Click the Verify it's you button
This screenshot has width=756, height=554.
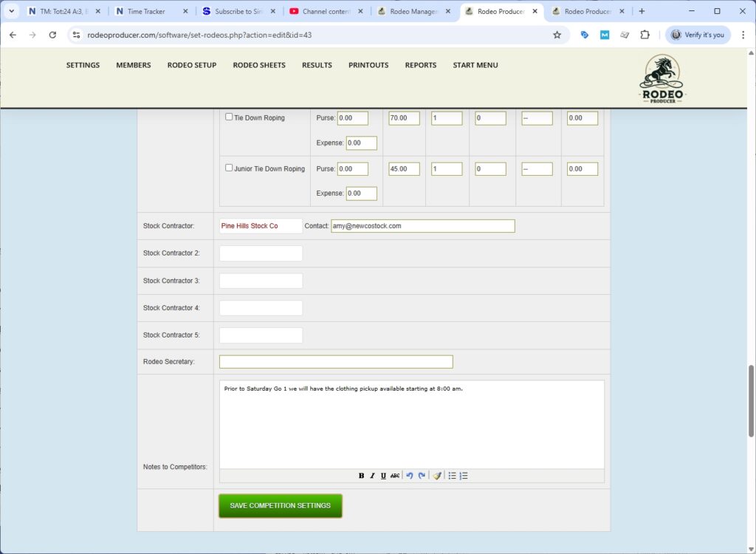tap(698, 35)
